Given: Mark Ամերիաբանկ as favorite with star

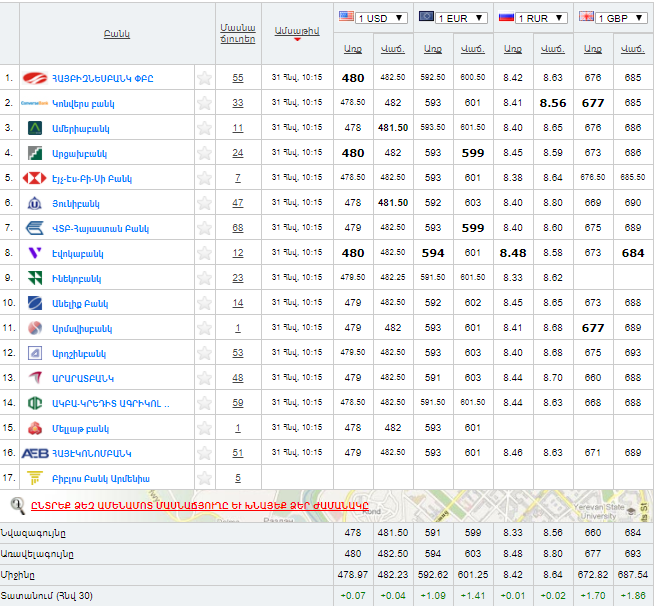Looking at the screenshot, I should [x=204, y=128].
